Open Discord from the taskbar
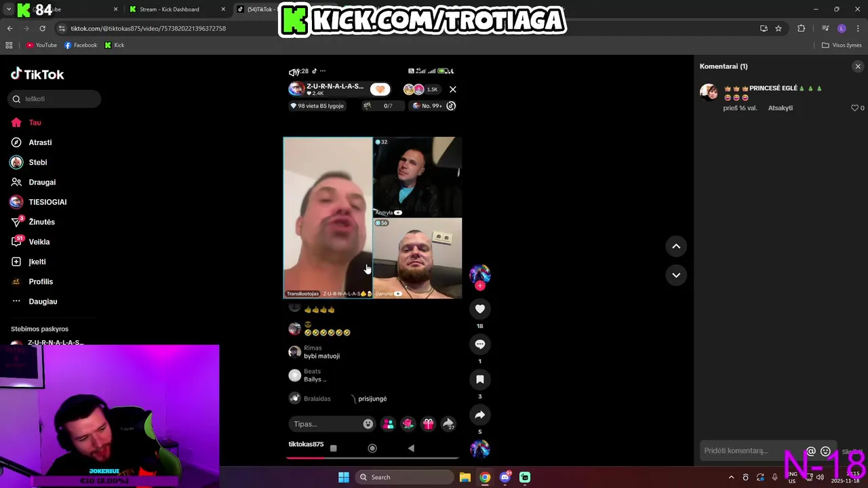 click(x=505, y=477)
